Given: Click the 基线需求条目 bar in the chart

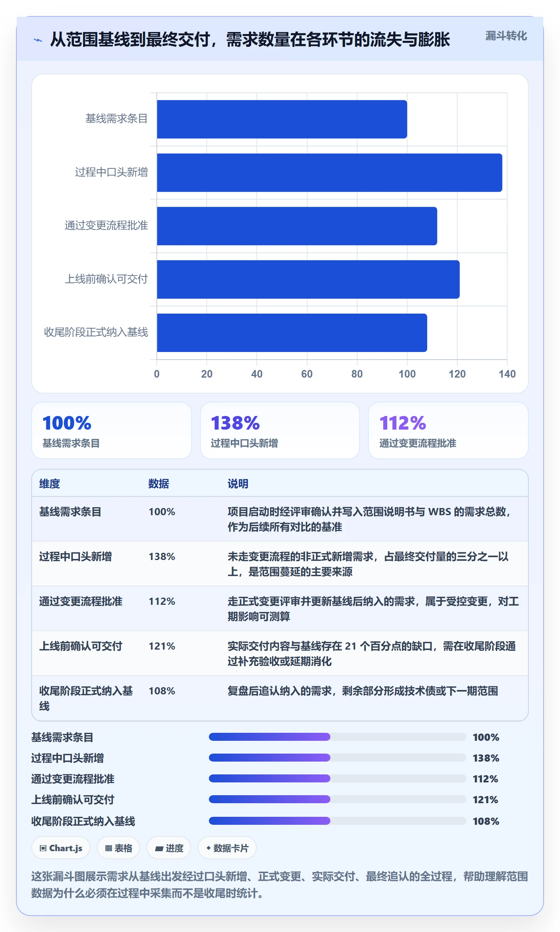Looking at the screenshot, I should [x=282, y=119].
